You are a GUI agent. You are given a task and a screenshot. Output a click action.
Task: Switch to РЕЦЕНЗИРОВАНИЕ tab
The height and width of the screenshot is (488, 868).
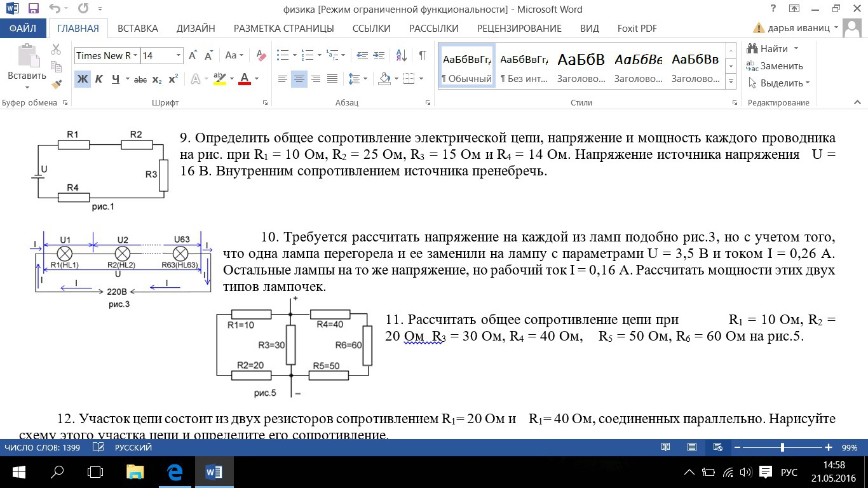tap(519, 28)
